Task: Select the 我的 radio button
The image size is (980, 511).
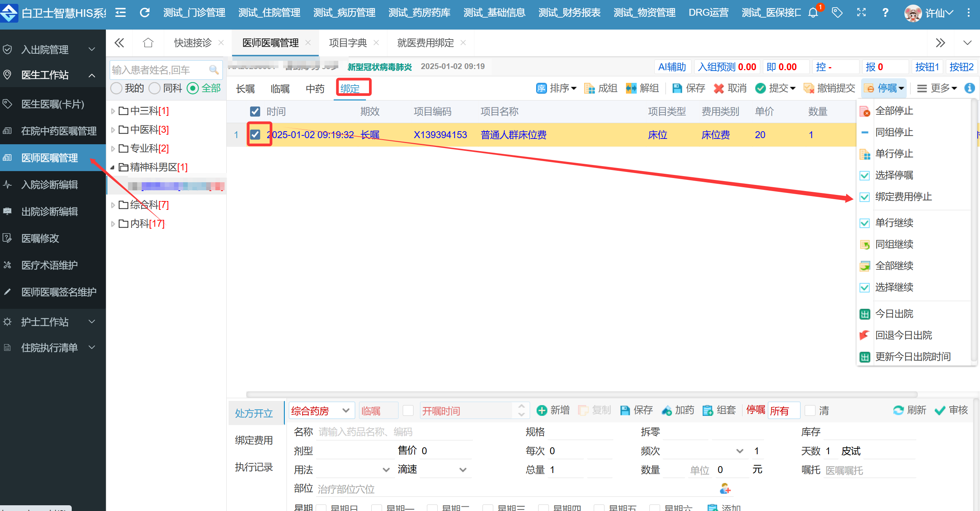Action: tap(117, 89)
